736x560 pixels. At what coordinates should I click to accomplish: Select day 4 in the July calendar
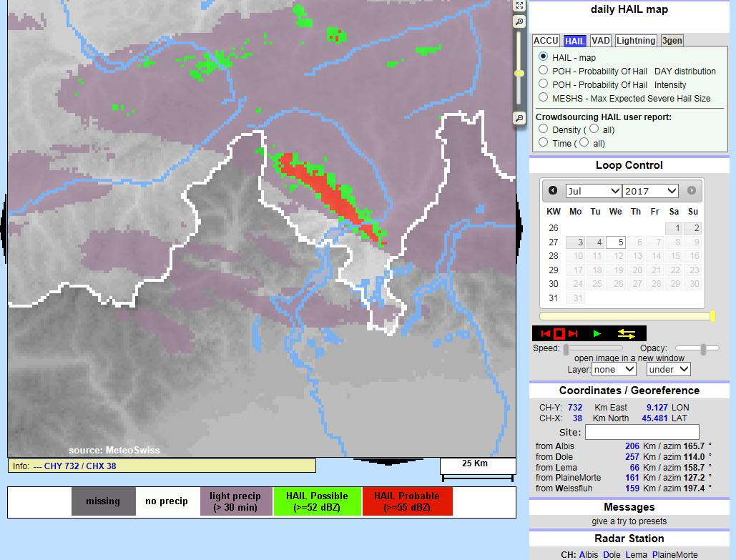(x=596, y=242)
